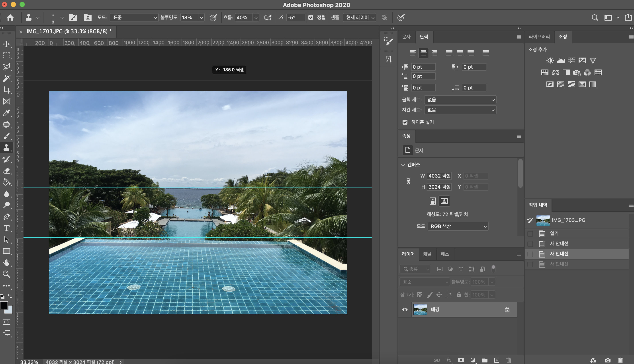Uncheck the 정렬 aligned checkbox
634x364 pixels.
[311, 17]
